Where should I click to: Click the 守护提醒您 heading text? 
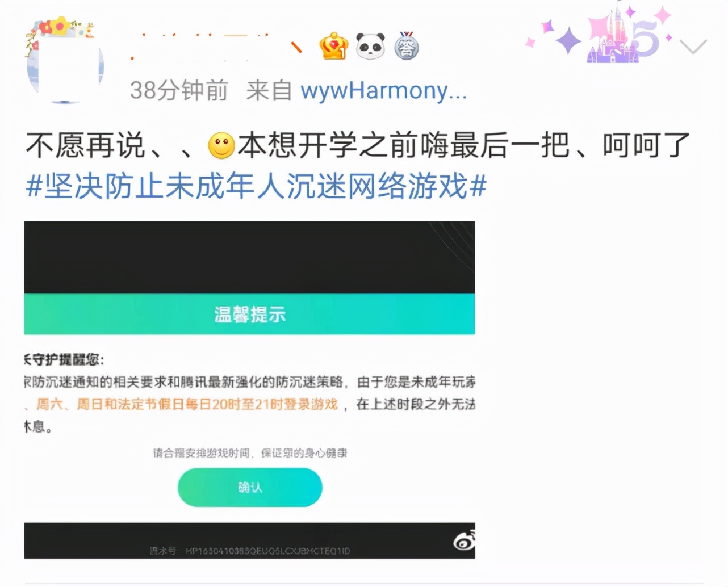pos(65,359)
